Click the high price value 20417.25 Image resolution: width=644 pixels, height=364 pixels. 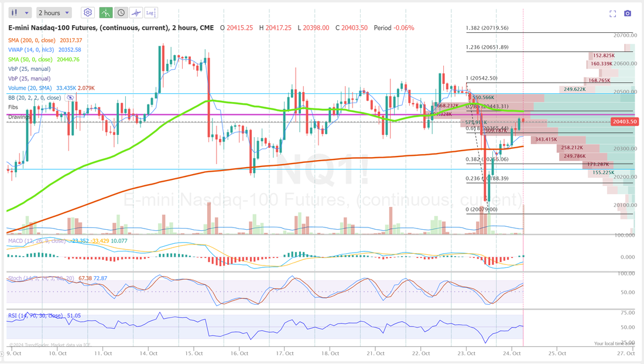(279, 28)
